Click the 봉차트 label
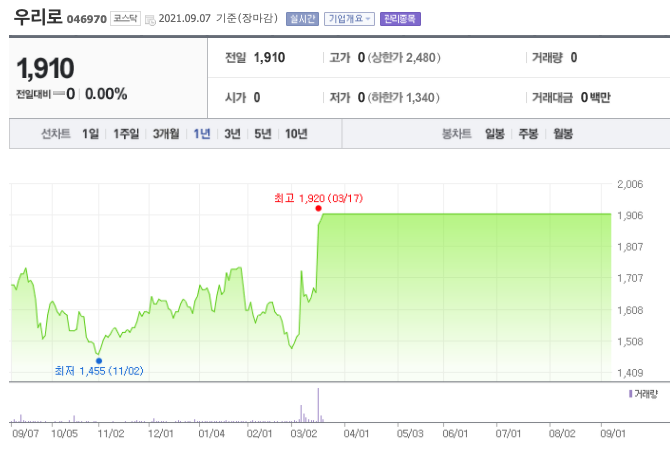Screen dimensions: 670x457 [456, 134]
